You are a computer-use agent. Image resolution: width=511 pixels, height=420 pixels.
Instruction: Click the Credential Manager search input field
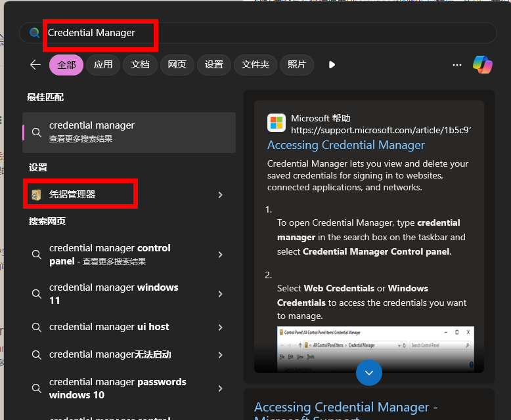tap(263, 33)
